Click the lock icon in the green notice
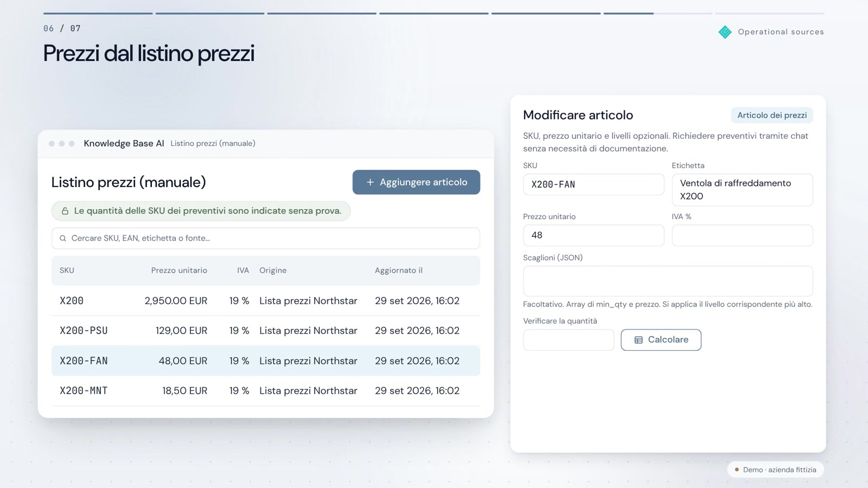Screen dimensions: 868x488 (65, 211)
